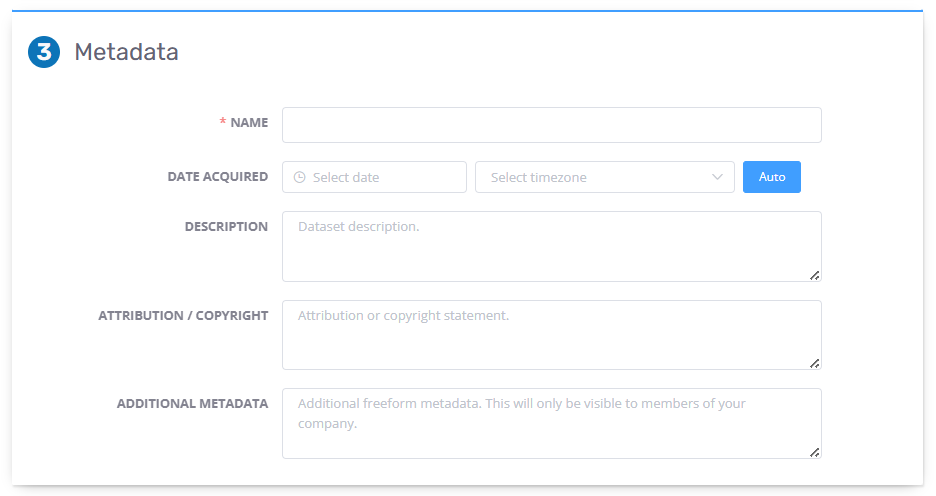This screenshot has height=496, width=936.
Task: Click the Attribution textarea resize handle
Action: coord(814,363)
